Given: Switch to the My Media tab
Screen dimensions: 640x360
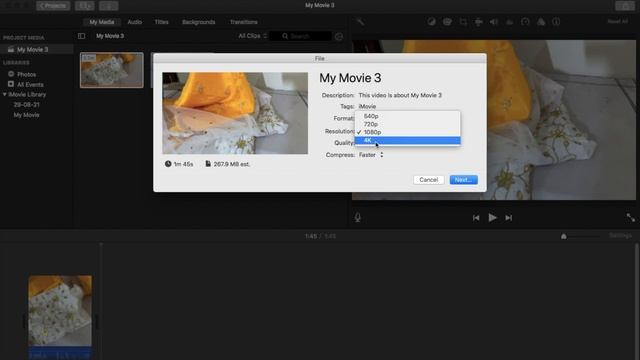Looking at the screenshot, I should pos(102,22).
